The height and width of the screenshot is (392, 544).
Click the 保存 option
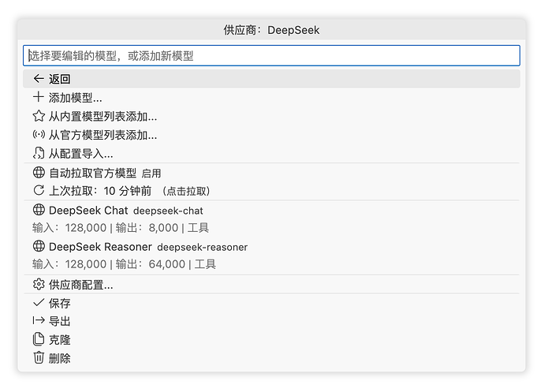click(x=271, y=303)
